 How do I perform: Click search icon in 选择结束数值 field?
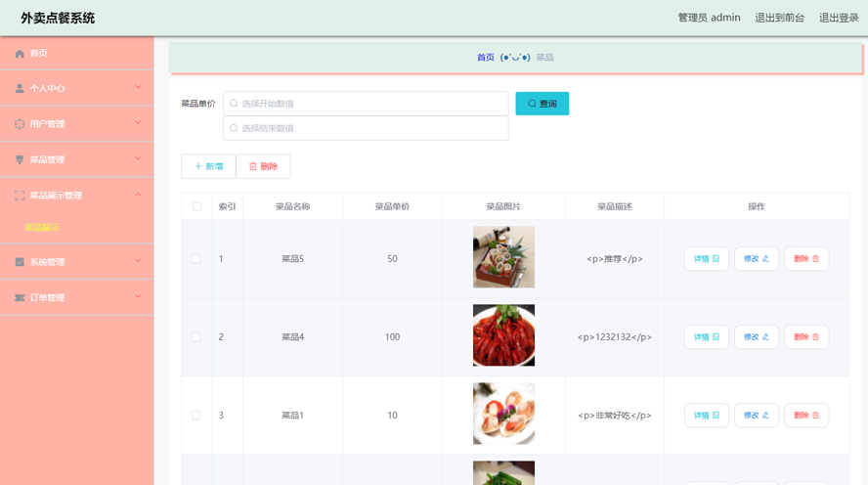[234, 128]
